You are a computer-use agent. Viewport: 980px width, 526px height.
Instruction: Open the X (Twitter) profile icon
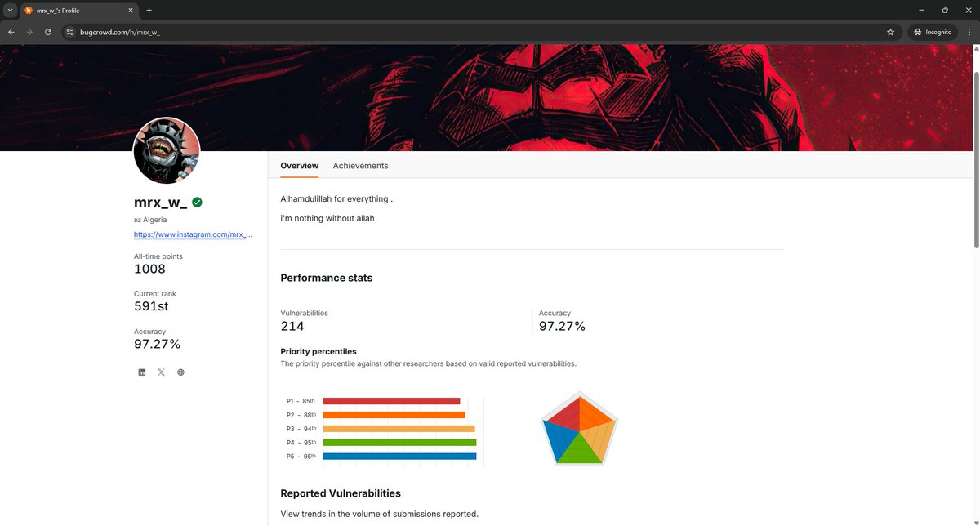pyautogui.click(x=161, y=372)
